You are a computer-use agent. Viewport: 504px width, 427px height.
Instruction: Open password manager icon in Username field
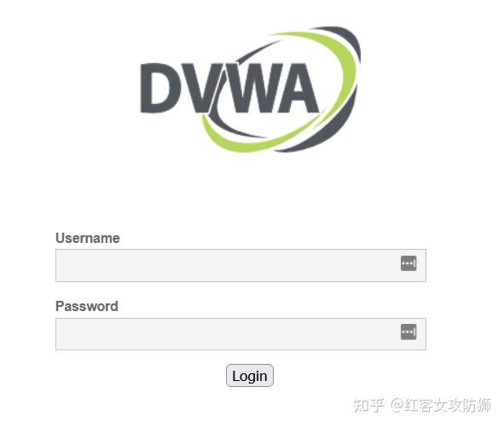[408, 263]
